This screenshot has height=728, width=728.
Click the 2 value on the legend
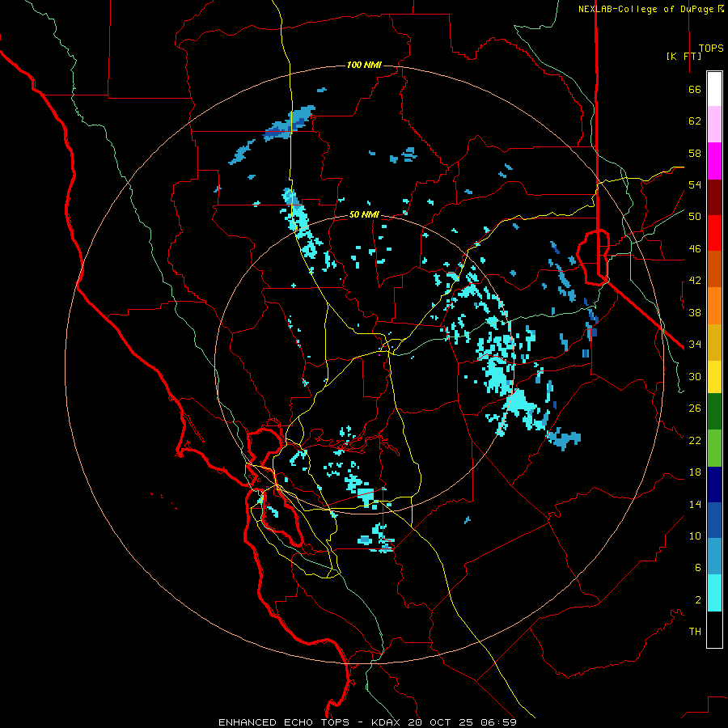click(x=698, y=600)
